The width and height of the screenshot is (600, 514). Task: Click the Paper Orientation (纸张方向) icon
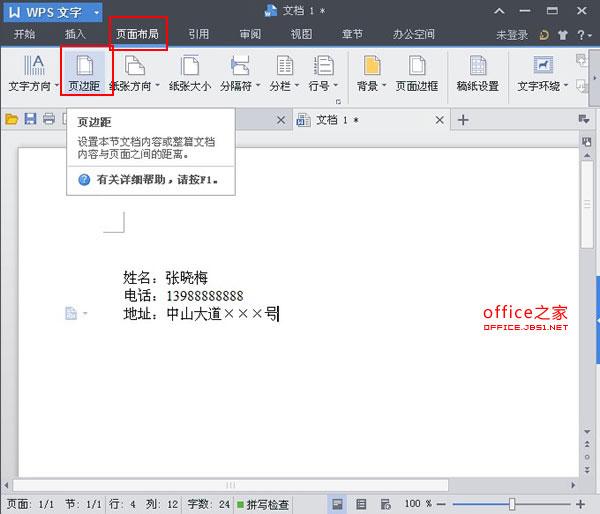click(135, 65)
